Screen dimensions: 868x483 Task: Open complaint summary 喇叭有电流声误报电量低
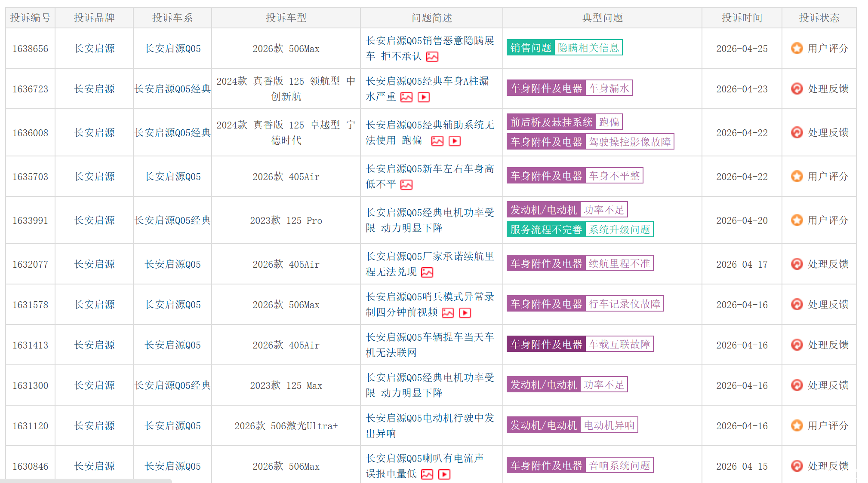tap(425, 466)
